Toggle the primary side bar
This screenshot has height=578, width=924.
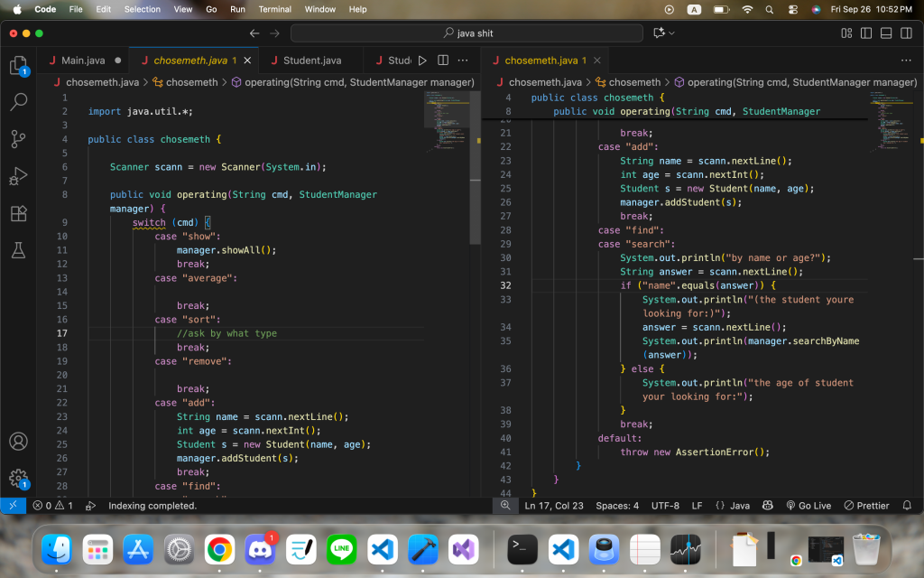tap(866, 33)
